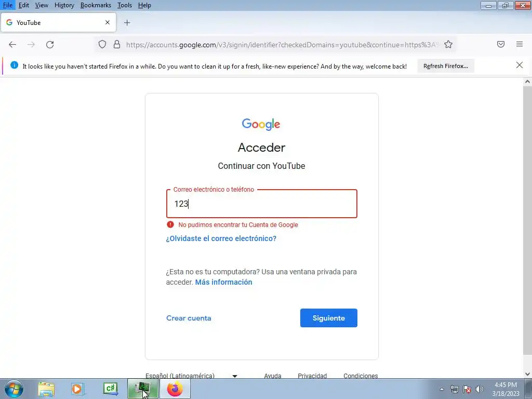
Task: Go back using the browser back arrow
Action: pos(12,45)
